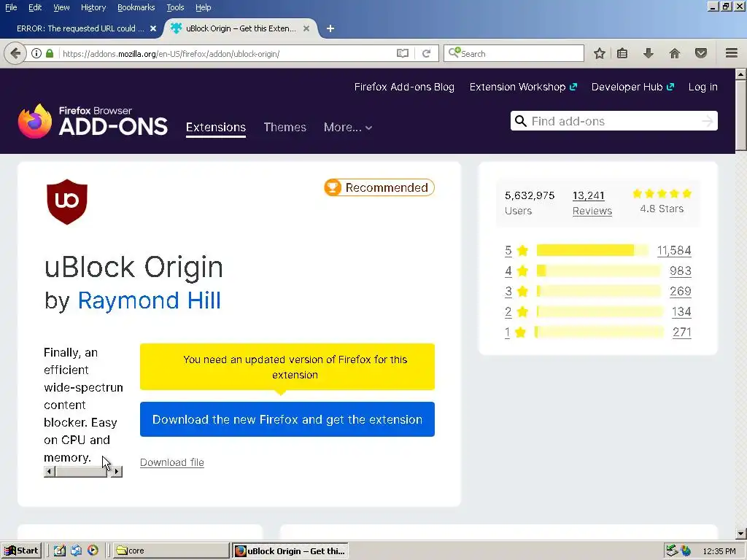Screen dimensions: 747x560
Task: Switch to core folder taskbar button
Action: point(171,551)
